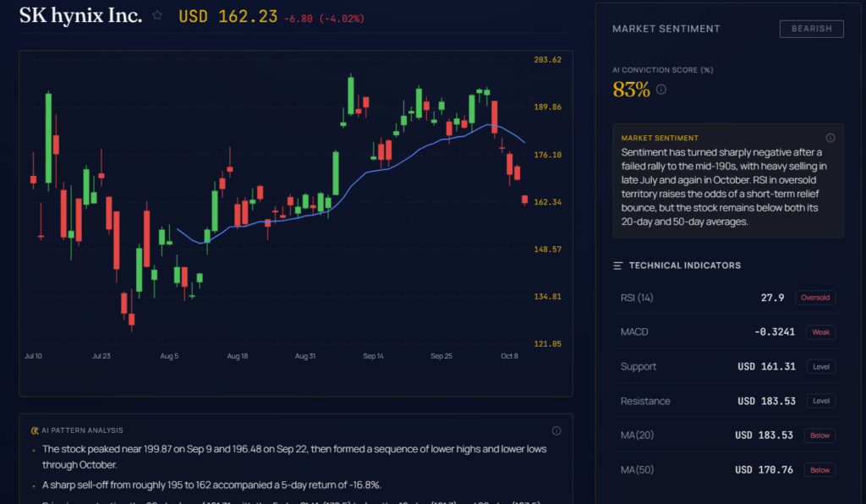The width and height of the screenshot is (866, 504).
Task: Click the SK hynix Inc. title
Action: [80, 15]
